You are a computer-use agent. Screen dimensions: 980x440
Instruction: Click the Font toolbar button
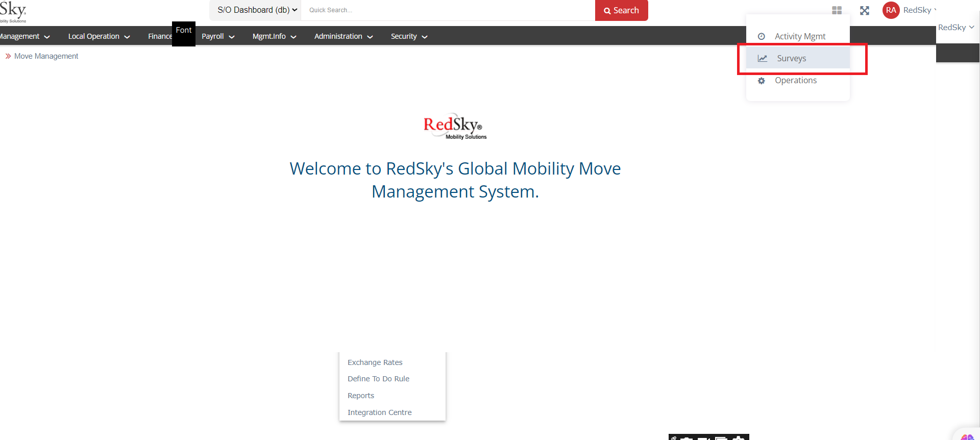pos(184,34)
